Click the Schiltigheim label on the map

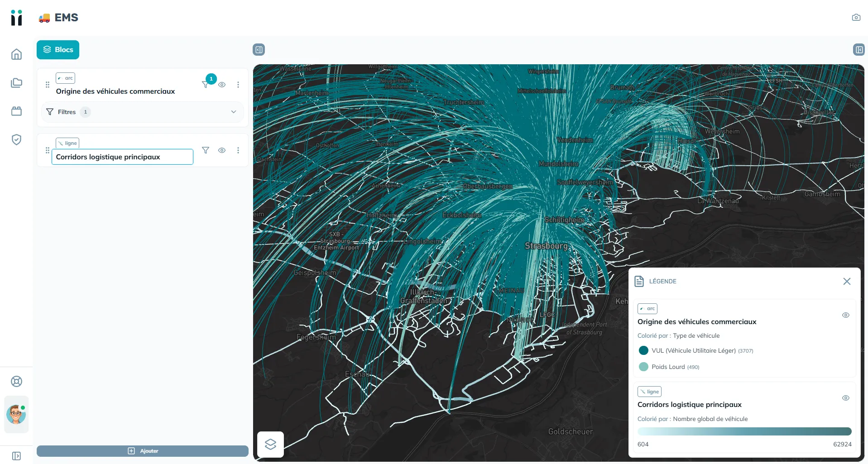coord(564,220)
